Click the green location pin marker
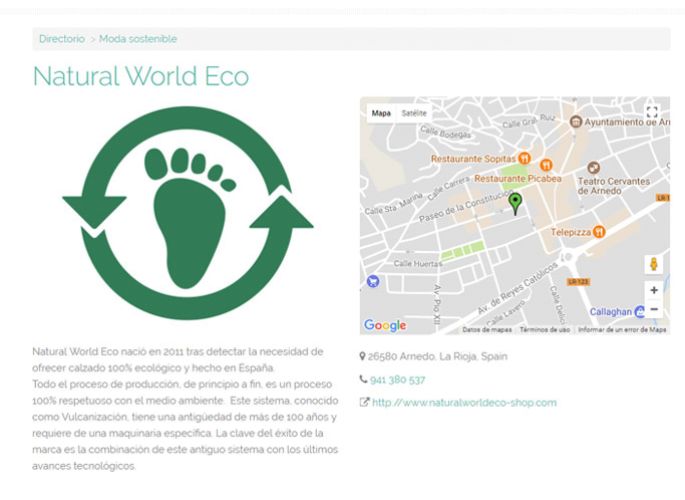685x500 pixels. [x=515, y=204]
